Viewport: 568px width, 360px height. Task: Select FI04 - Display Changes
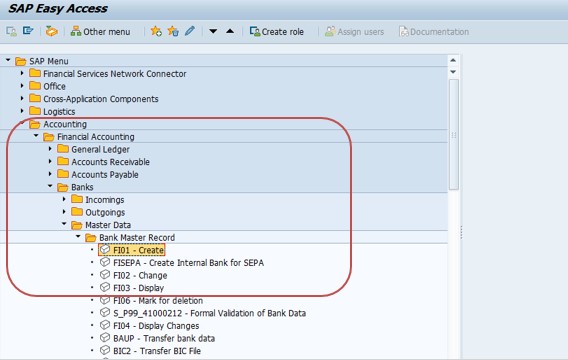[x=156, y=326]
